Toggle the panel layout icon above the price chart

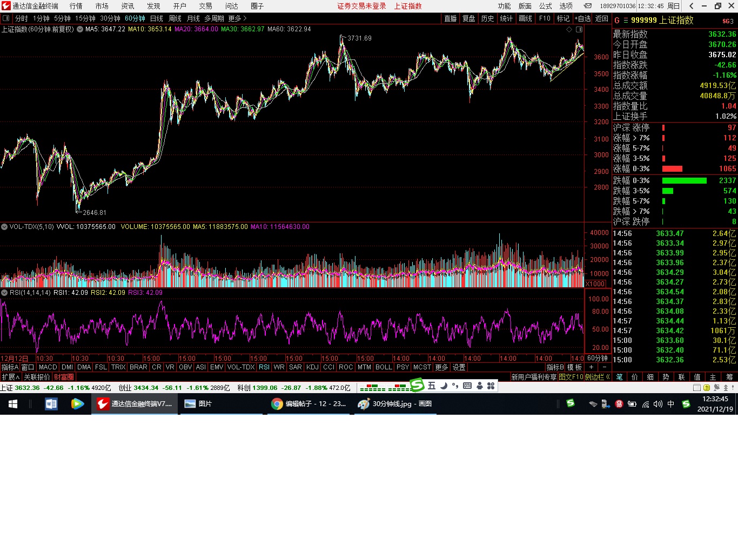(x=579, y=29)
